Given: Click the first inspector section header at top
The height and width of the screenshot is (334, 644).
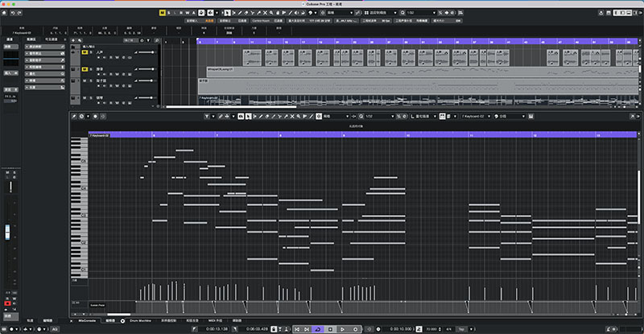Looking at the screenshot, I should click(45, 47).
